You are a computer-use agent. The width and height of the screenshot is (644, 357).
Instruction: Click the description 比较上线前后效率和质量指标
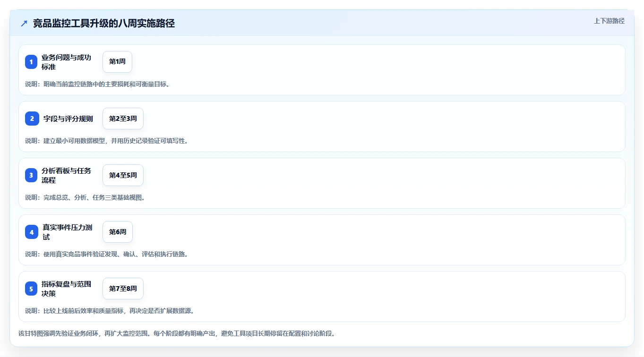(110, 311)
